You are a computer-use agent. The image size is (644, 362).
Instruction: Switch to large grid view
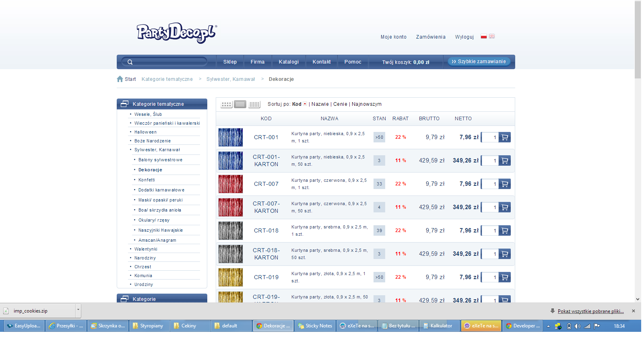(227, 104)
